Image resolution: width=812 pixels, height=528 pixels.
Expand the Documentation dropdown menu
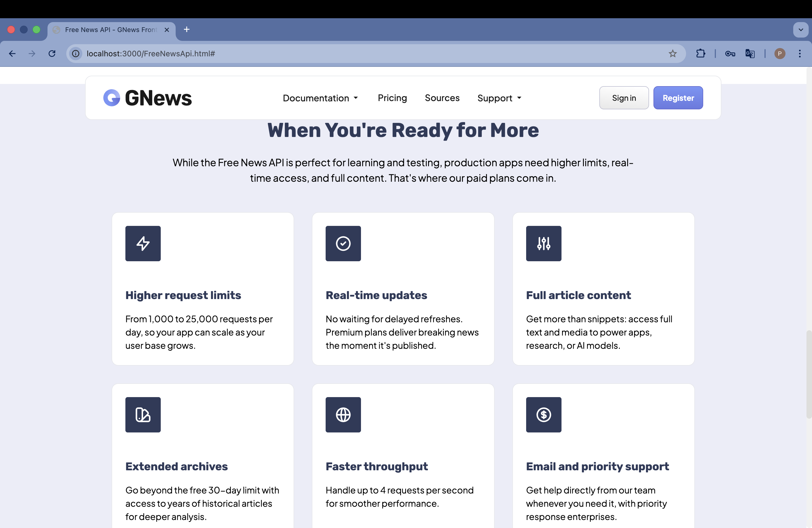[x=320, y=98]
